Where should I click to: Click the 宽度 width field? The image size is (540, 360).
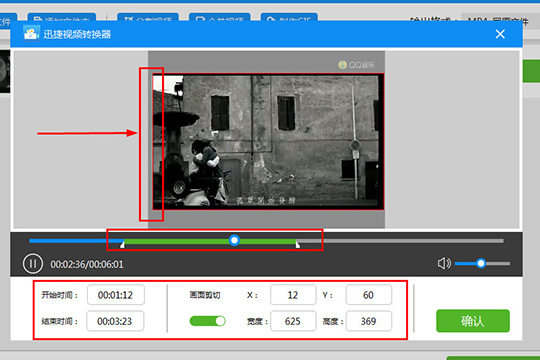[293, 321]
